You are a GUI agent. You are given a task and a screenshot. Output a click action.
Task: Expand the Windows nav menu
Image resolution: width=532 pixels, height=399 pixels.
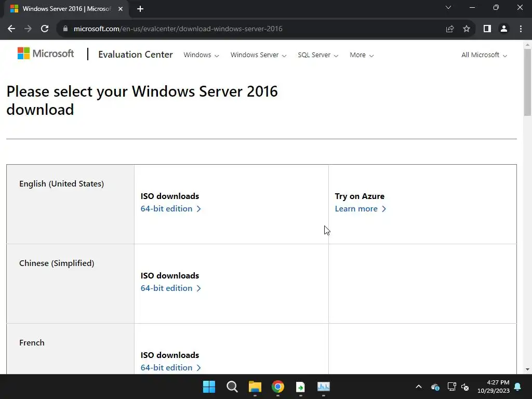point(201,55)
